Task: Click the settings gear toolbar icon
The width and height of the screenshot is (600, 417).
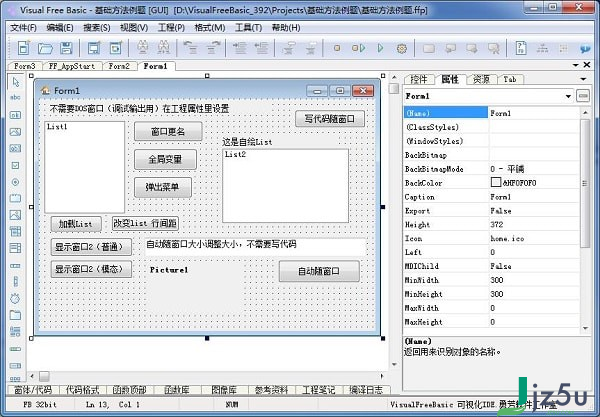Action: tap(402, 49)
